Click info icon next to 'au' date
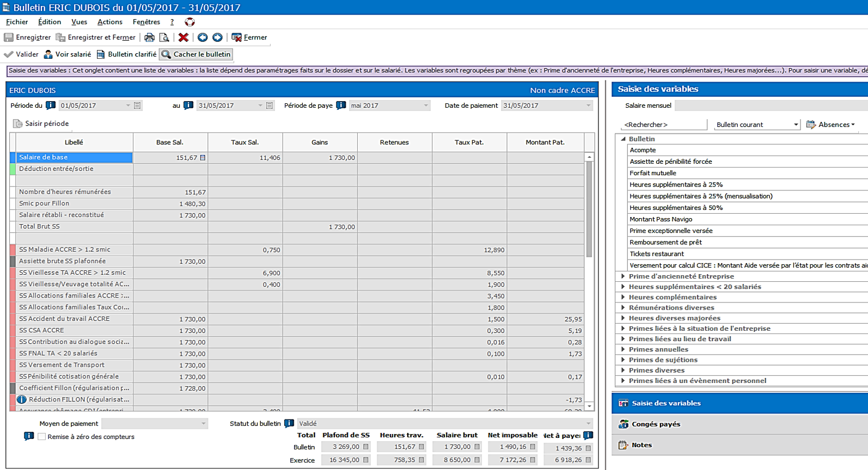The height and width of the screenshot is (470, 868). [x=188, y=106]
